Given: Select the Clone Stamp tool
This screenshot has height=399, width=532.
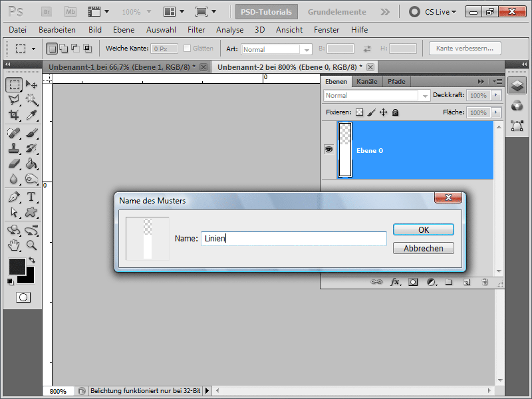Looking at the screenshot, I should coord(14,148).
